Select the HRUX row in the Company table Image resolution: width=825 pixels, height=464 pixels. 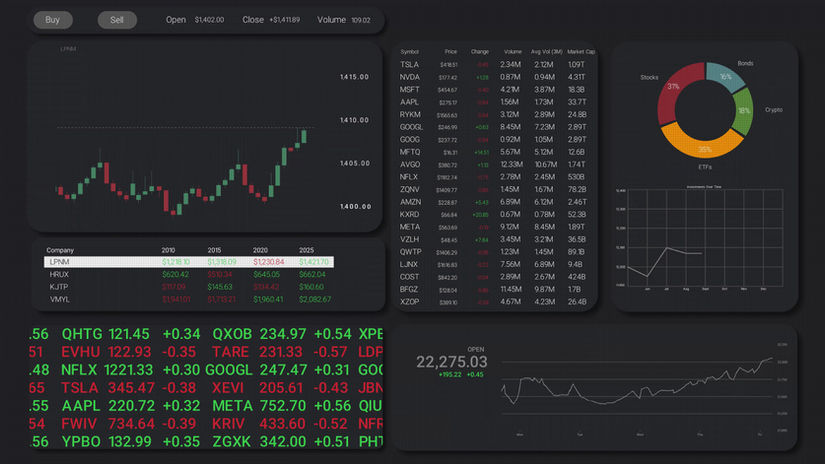click(x=189, y=275)
